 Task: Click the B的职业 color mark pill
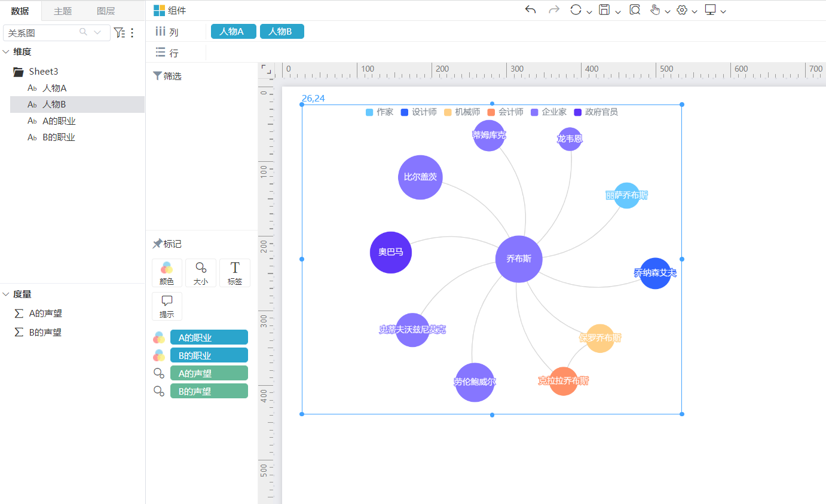(209, 355)
